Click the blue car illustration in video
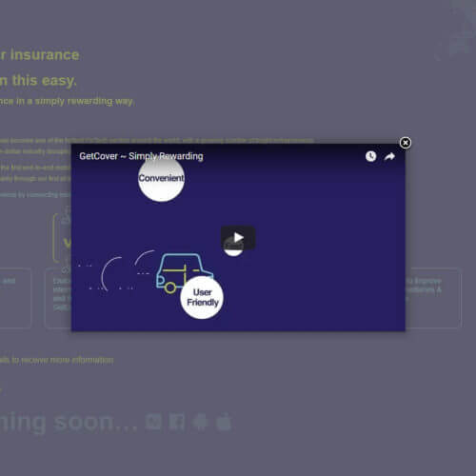 pyautogui.click(x=184, y=272)
